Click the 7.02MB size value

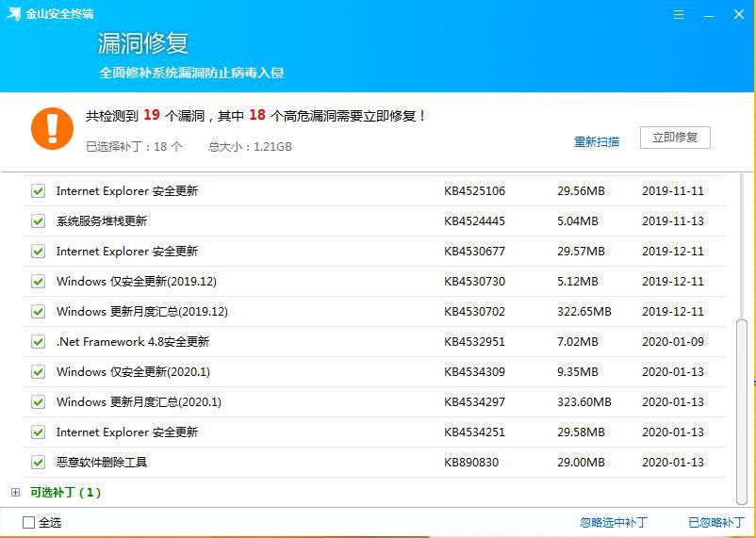pyautogui.click(x=578, y=342)
